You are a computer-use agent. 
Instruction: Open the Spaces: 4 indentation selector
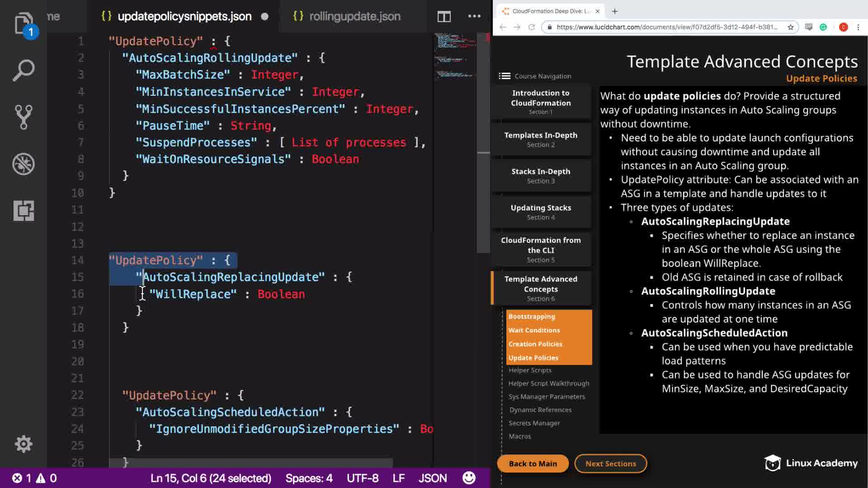(x=309, y=478)
